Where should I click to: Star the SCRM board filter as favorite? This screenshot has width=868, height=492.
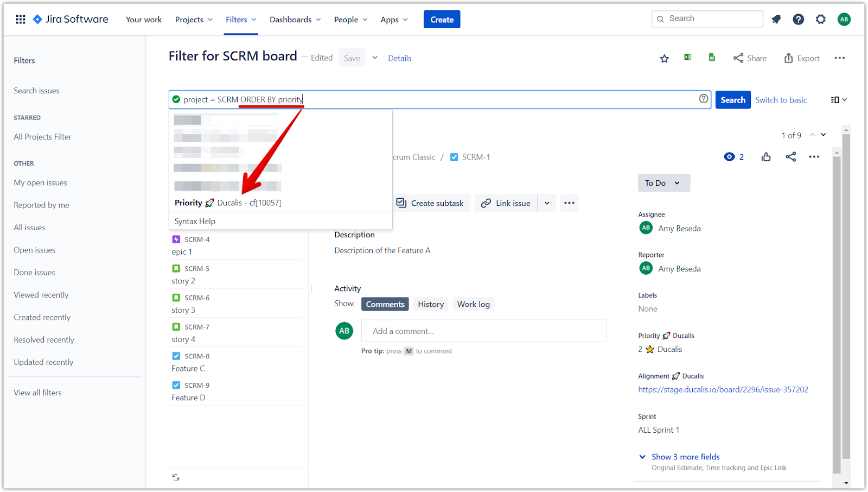click(664, 58)
